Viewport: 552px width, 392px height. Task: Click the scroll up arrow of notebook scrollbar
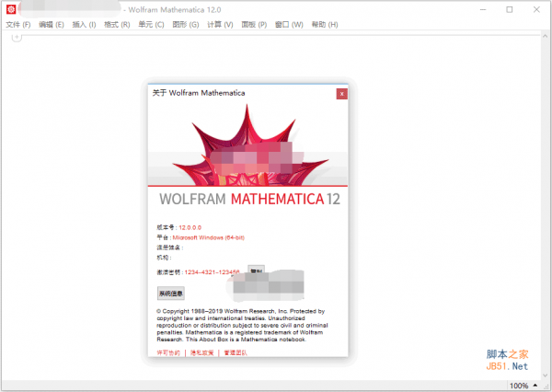tap(545, 36)
